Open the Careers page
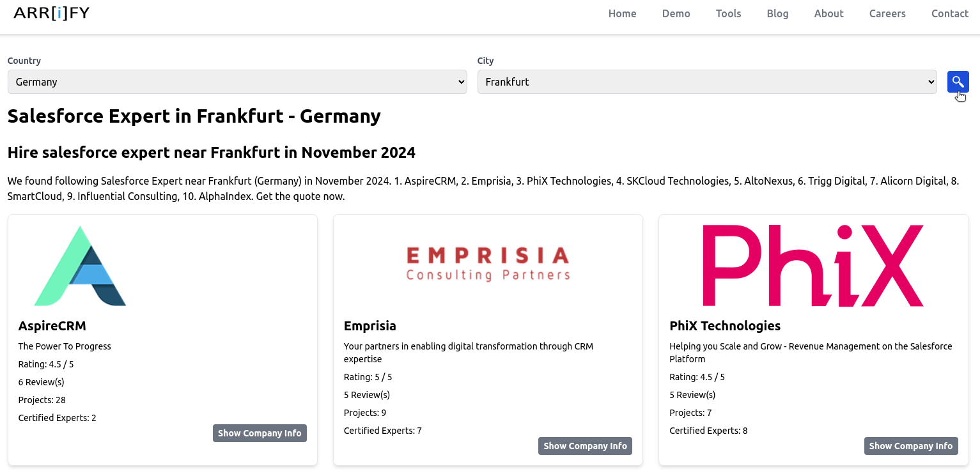 (x=887, y=13)
